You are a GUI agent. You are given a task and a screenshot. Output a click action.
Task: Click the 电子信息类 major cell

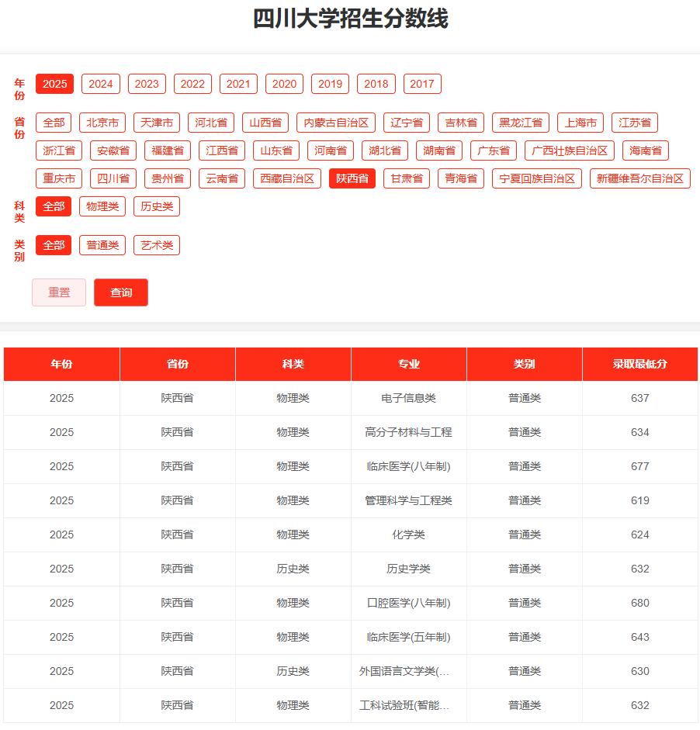[x=408, y=398]
